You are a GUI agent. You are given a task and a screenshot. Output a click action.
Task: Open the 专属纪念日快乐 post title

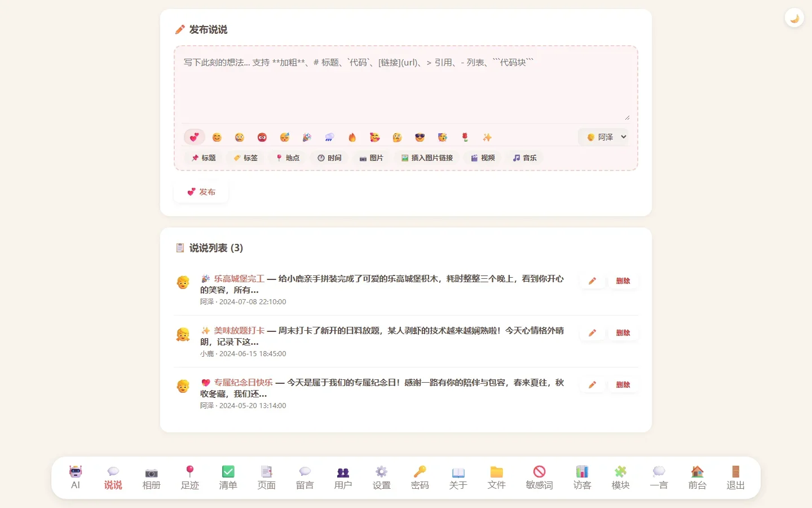point(243,383)
